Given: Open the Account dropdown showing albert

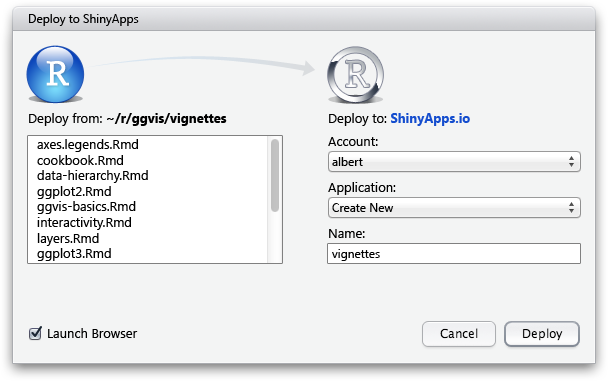Looking at the screenshot, I should (x=454, y=162).
